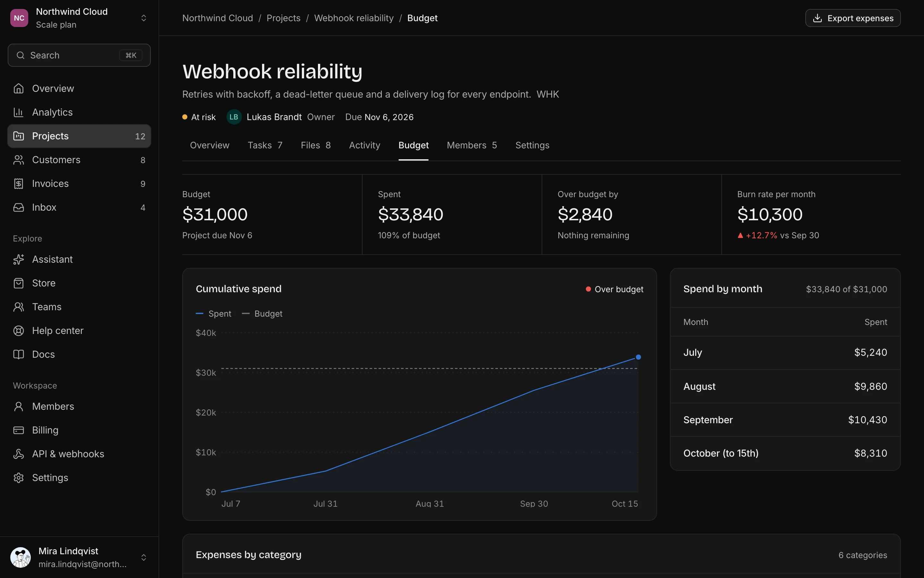Screen dimensions: 924x578
Task: Click the $10,300 burn rate value
Action: (x=770, y=214)
